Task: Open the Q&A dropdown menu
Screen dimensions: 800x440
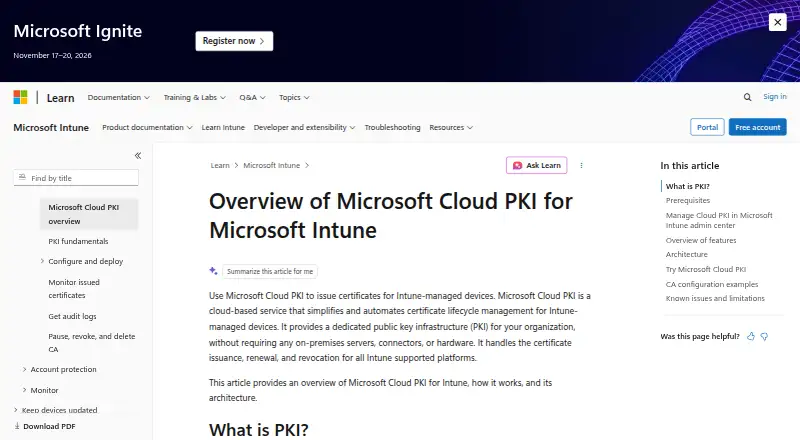Action: tap(252, 97)
